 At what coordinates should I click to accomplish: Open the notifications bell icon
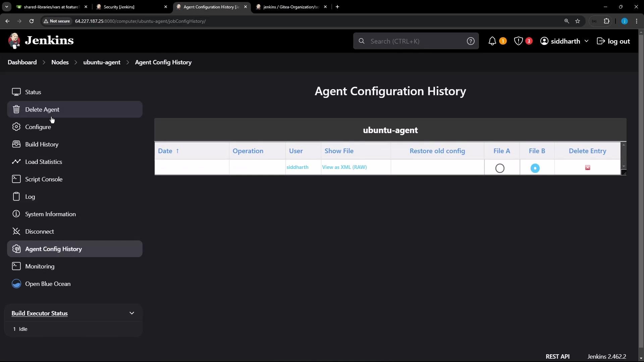tap(492, 41)
